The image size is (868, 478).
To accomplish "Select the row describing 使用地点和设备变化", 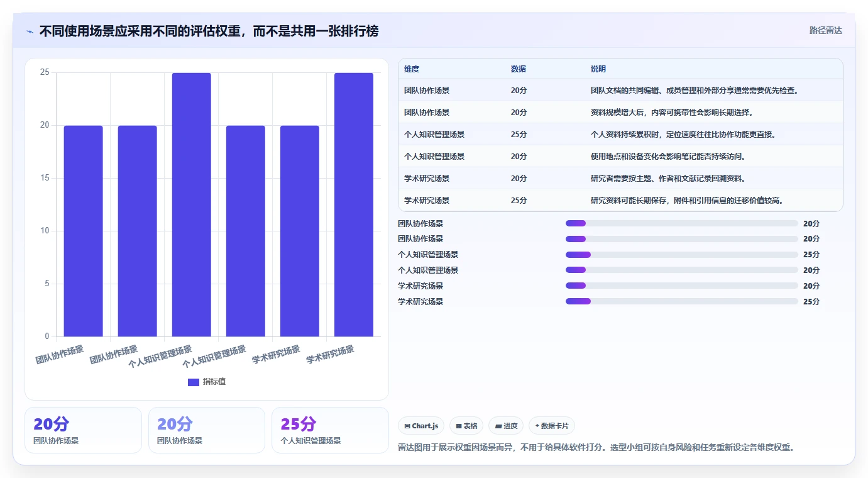I will [620, 156].
